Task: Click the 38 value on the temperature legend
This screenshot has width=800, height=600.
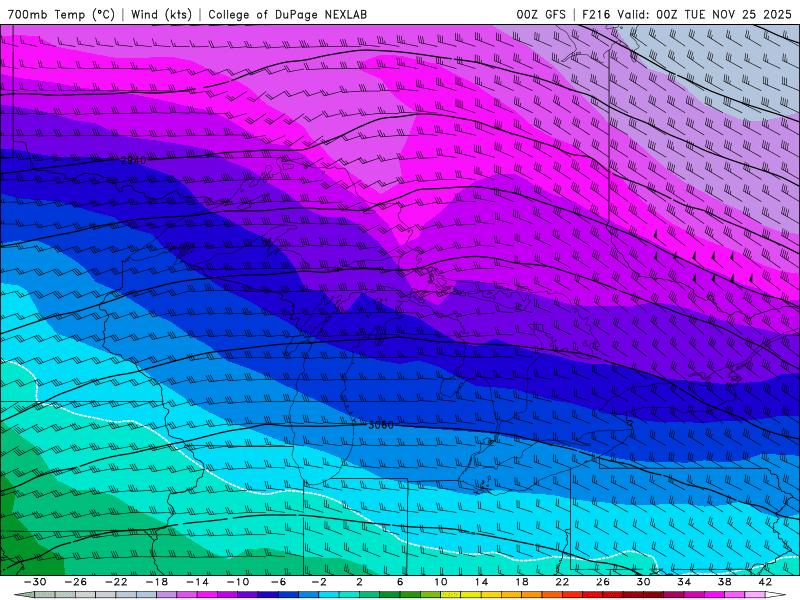Action: click(x=724, y=582)
